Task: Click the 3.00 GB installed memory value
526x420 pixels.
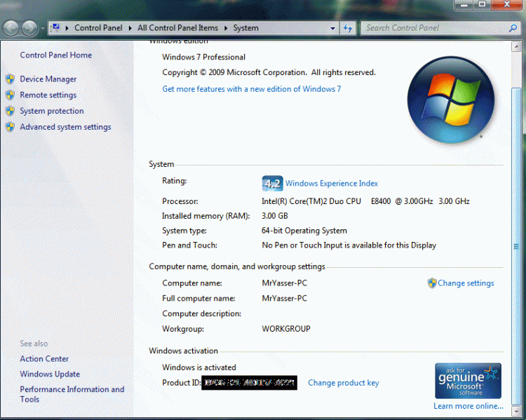Action: [275, 216]
